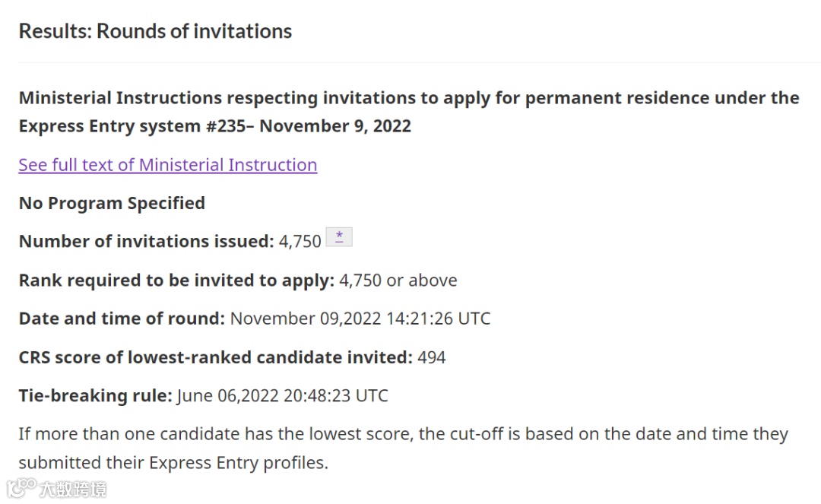Click the "Number of invitations issued:" label

click(x=146, y=242)
